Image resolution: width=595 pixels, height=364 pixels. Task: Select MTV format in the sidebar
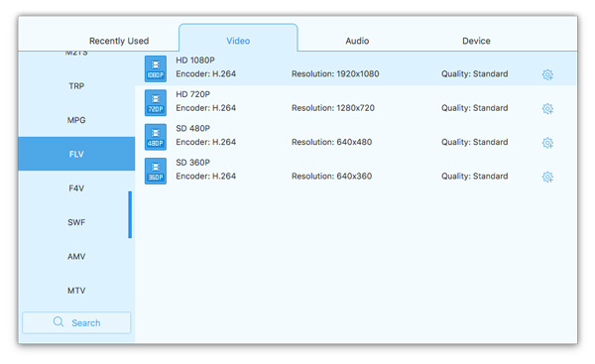pos(76,291)
